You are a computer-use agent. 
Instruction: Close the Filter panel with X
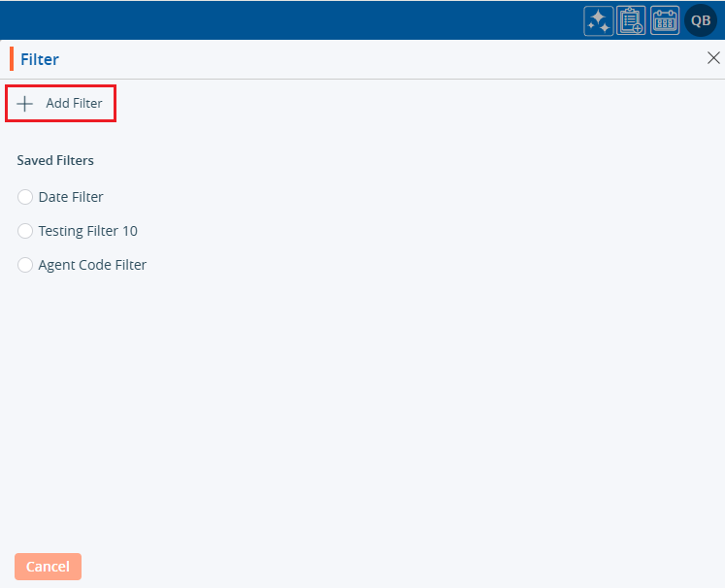click(713, 58)
